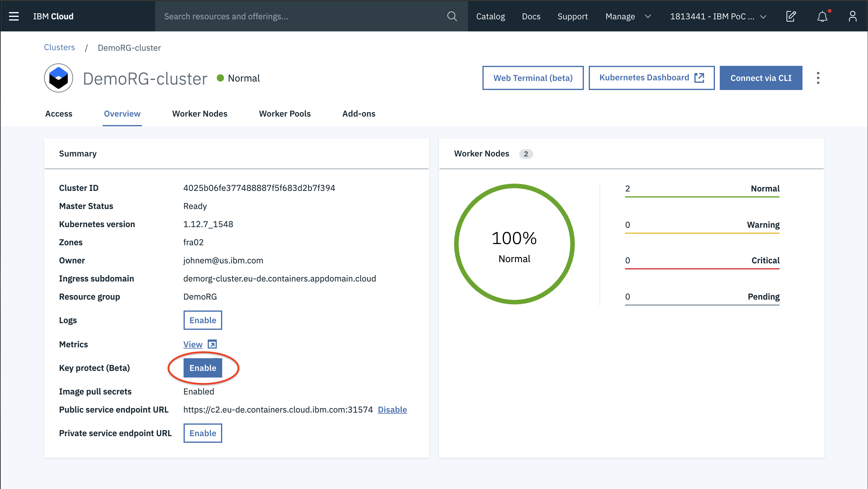Open the user profile avatar icon
Viewport: 868px width, 489px height.
tap(853, 16)
